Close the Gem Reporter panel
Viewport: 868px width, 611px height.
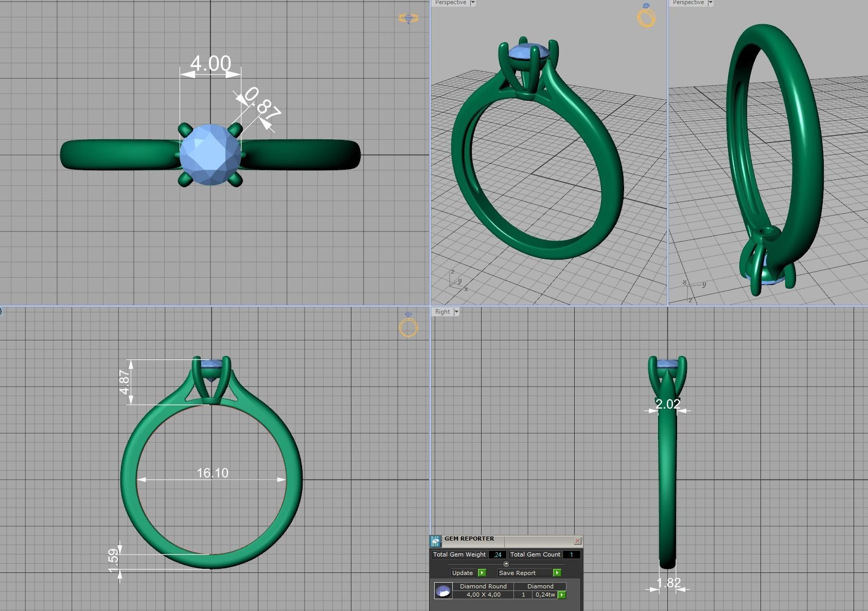[577, 541]
